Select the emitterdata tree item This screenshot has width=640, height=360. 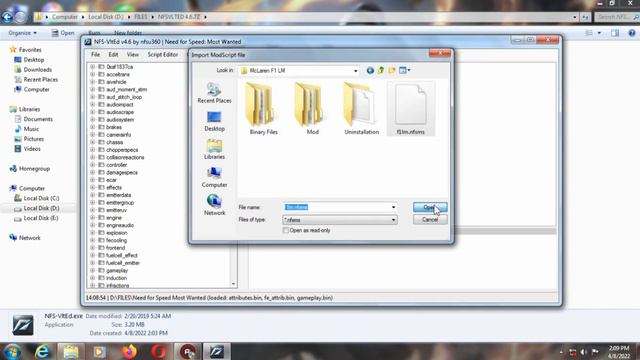(118, 195)
